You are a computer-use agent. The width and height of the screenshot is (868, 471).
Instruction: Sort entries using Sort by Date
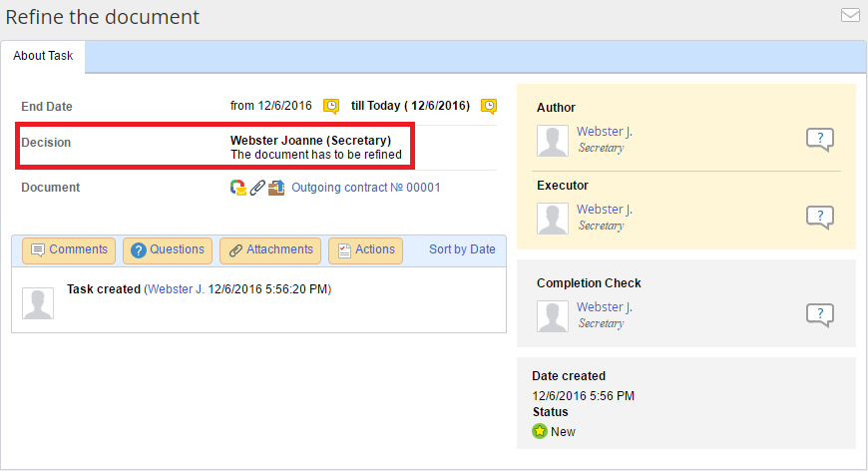point(462,249)
